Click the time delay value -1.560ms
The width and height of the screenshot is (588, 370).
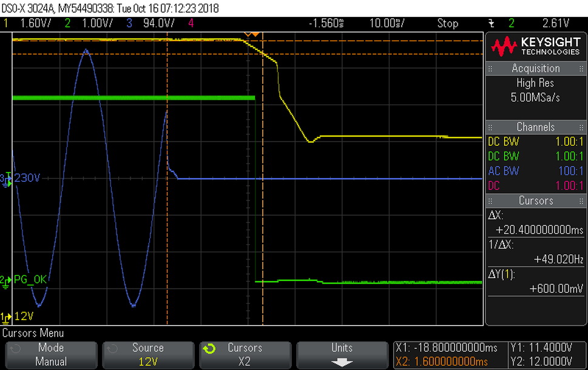pyautogui.click(x=326, y=23)
